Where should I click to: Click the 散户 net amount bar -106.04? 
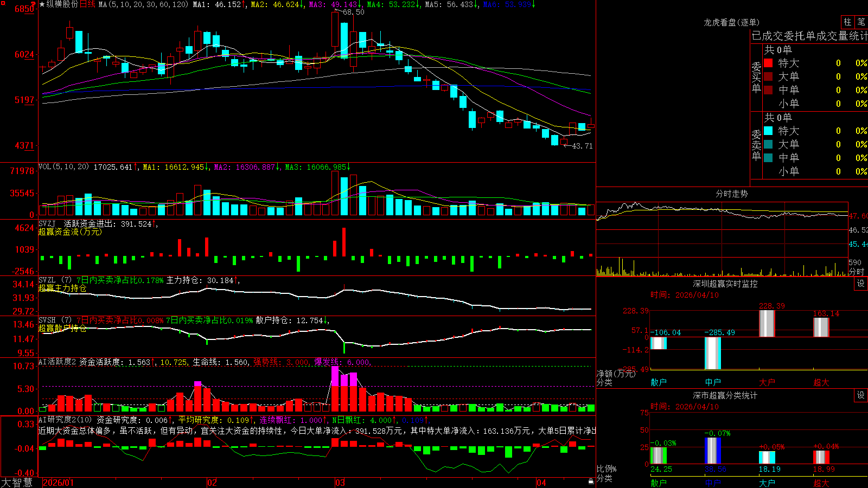(x=658, y=343)
